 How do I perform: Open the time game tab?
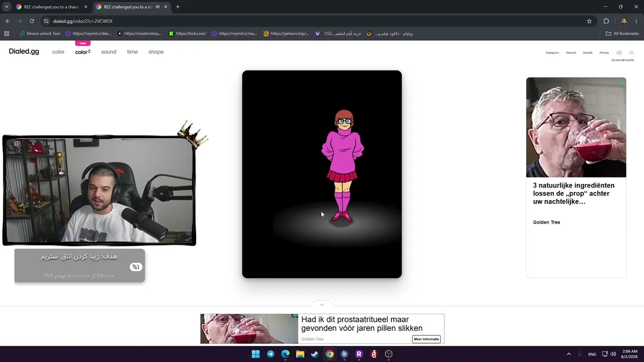pos(132,52)
